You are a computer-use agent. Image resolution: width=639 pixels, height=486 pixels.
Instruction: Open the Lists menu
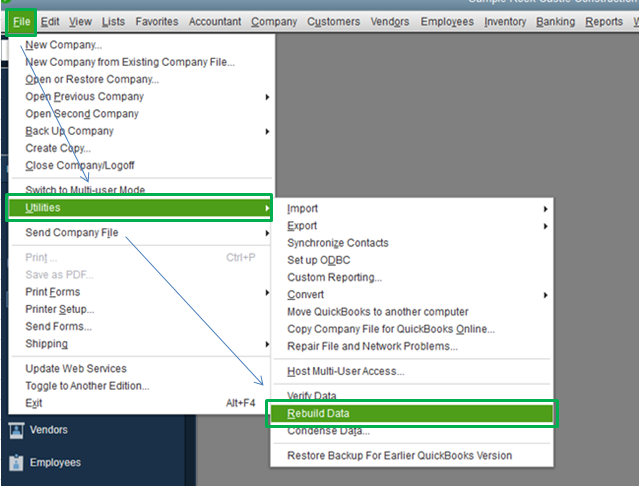[113, 22]
